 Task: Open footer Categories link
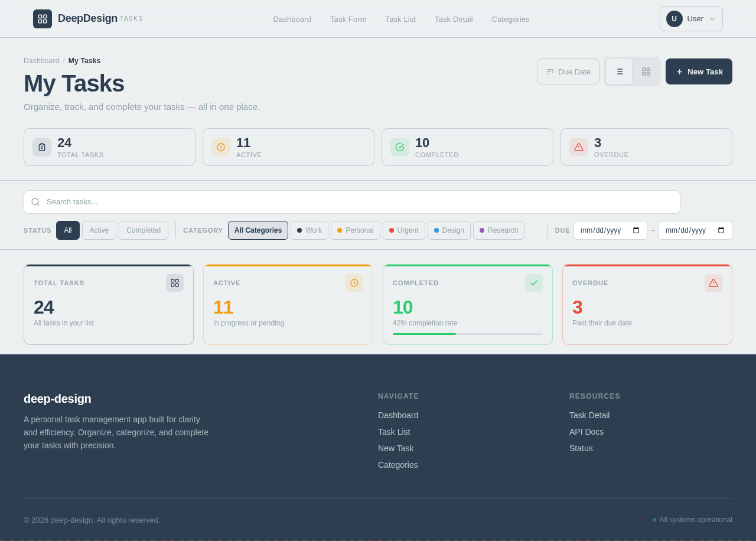398,465
